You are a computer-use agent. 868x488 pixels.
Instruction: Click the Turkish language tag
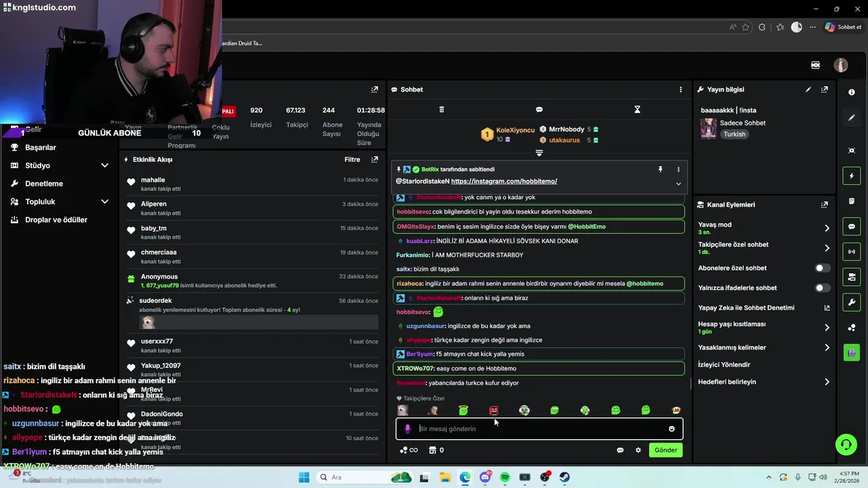coord(734,134)
